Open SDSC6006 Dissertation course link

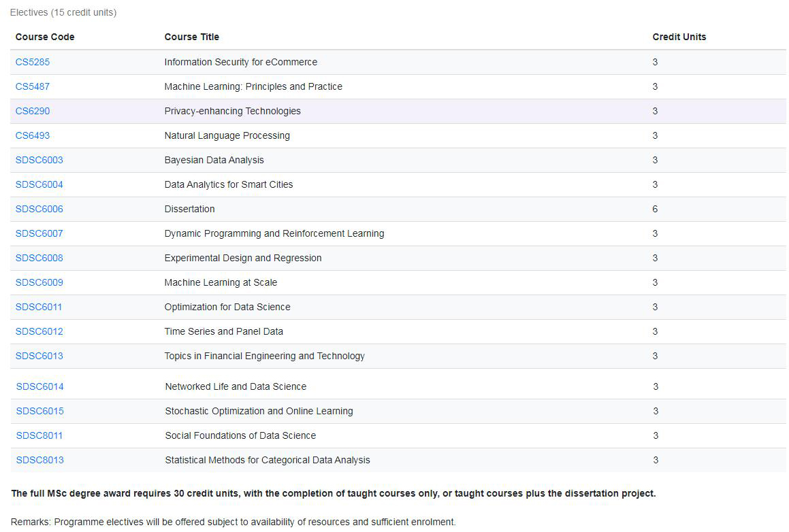[39, 209]
